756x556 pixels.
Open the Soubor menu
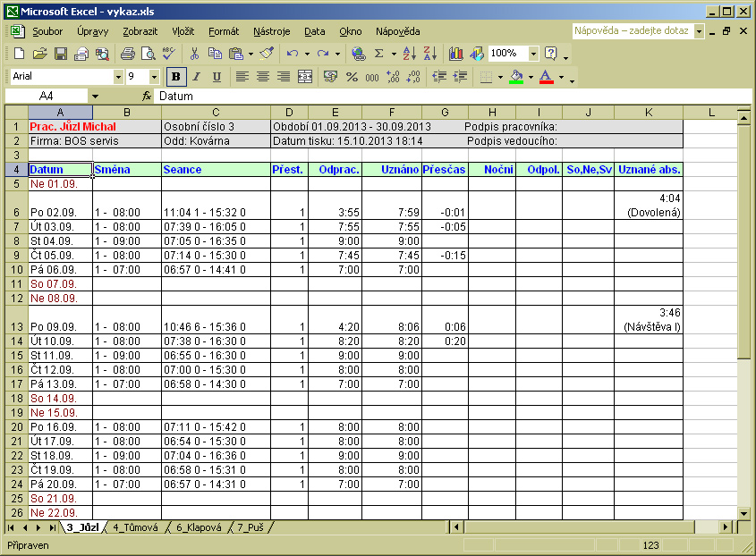[x=47, y=32]
